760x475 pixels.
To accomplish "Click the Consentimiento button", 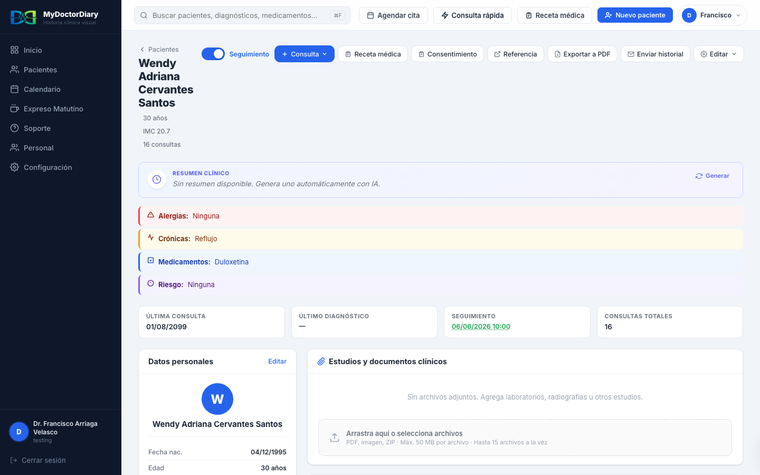I will [x=447, y=54].
